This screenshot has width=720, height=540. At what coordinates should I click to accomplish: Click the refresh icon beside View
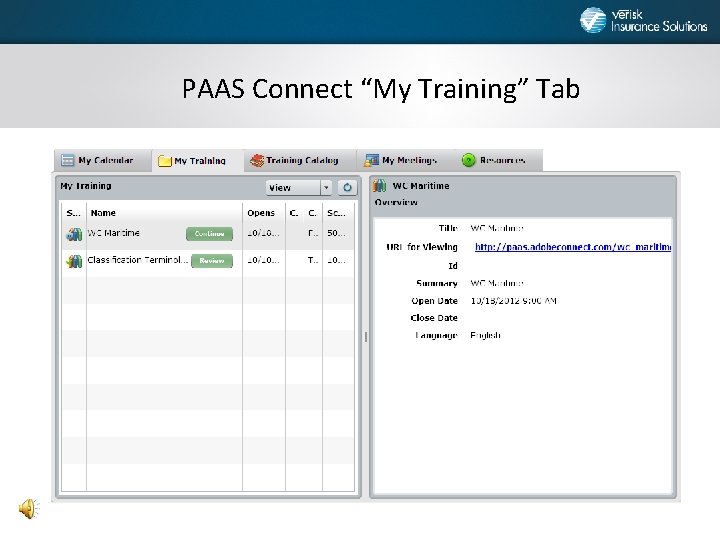tap(347, 187)
